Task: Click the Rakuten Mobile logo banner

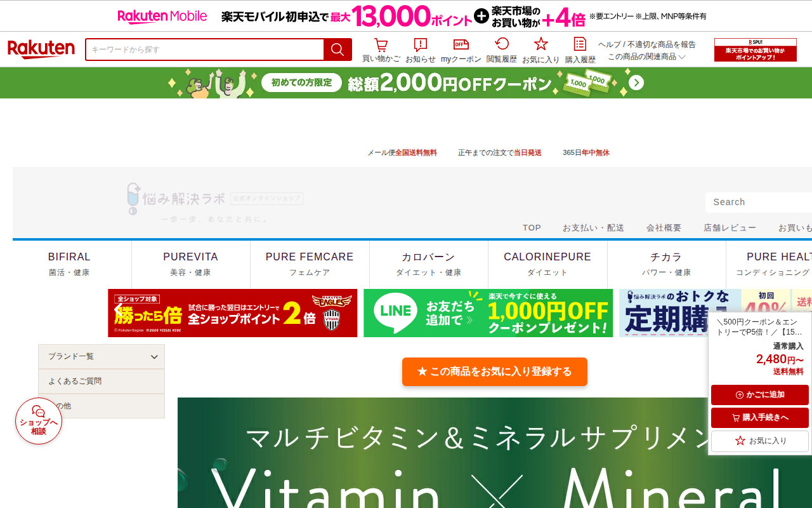Action: coord(162,16)
